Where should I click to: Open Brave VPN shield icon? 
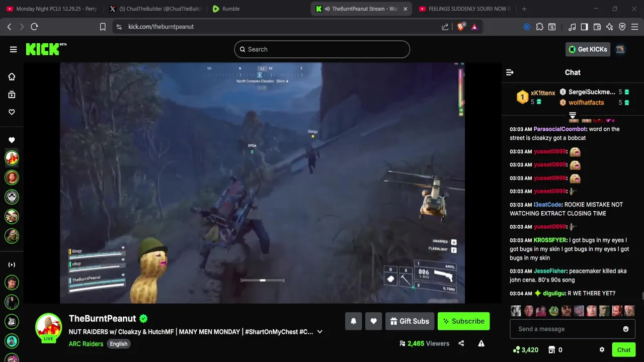[x=622, y=27]
